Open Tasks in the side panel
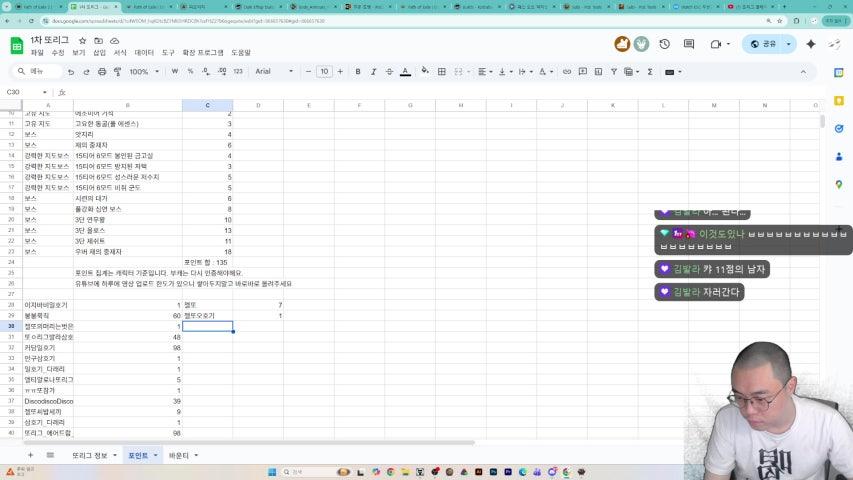This screenshot has height=480, width=853. [839, 128]
